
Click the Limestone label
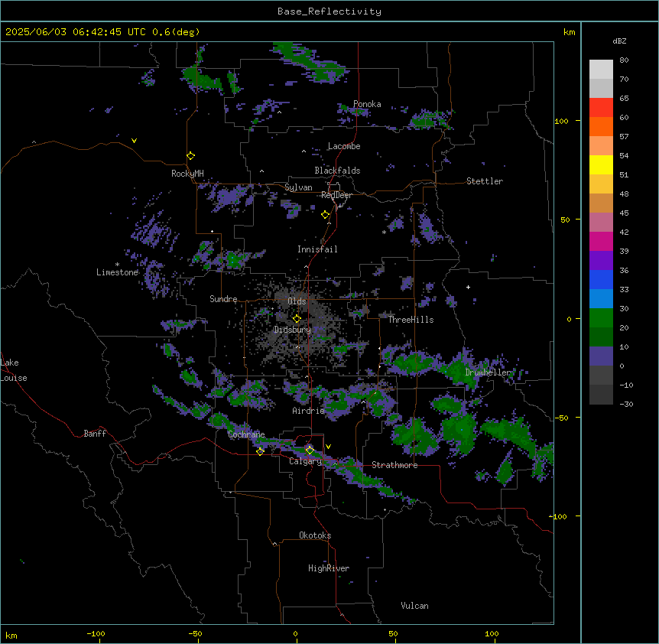point(117,272)
